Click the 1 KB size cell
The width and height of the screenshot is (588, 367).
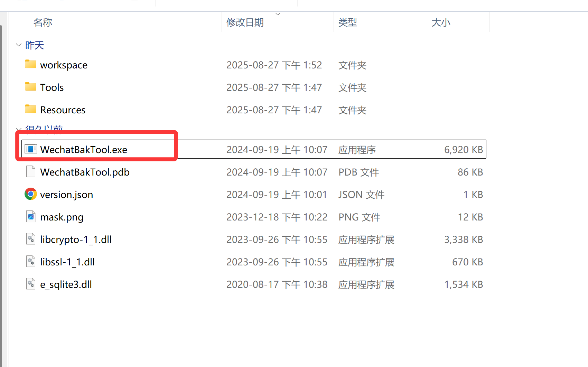coord(473,195)
